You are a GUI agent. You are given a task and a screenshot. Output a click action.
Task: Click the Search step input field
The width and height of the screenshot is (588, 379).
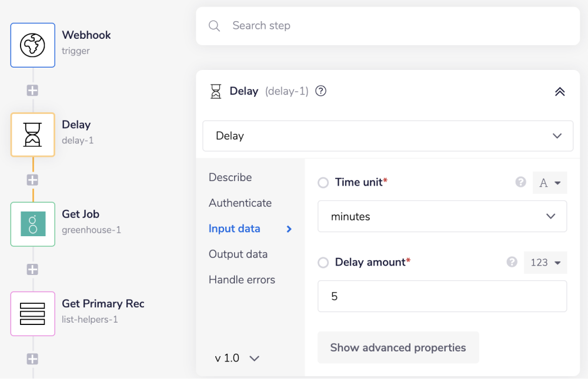pyautogui.click(x=388, y=26)
